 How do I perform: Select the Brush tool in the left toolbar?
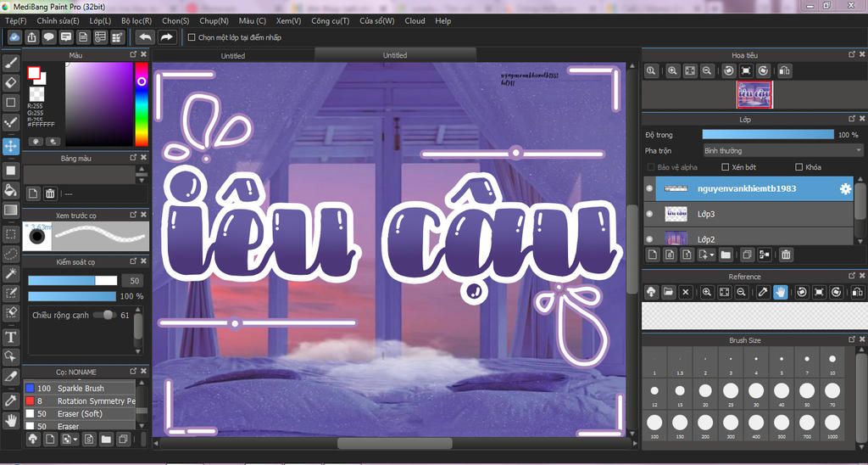pos(10,63)
